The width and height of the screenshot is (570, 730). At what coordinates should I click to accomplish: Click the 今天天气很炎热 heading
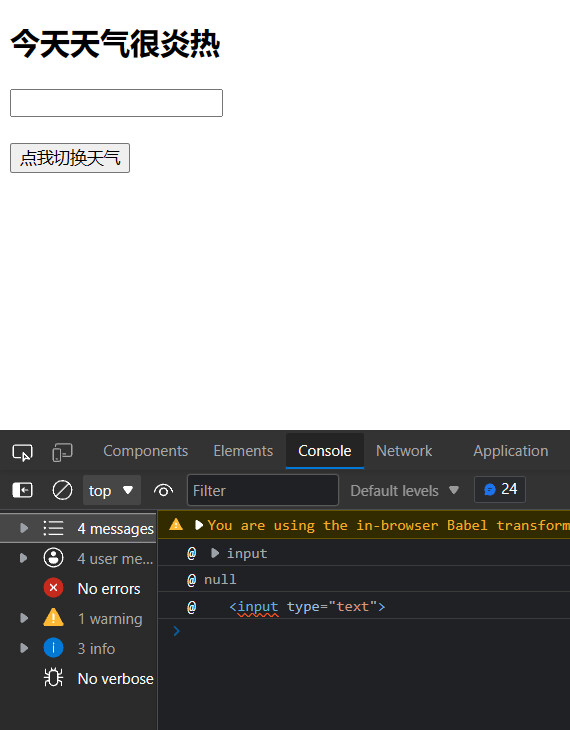point(115,44)
